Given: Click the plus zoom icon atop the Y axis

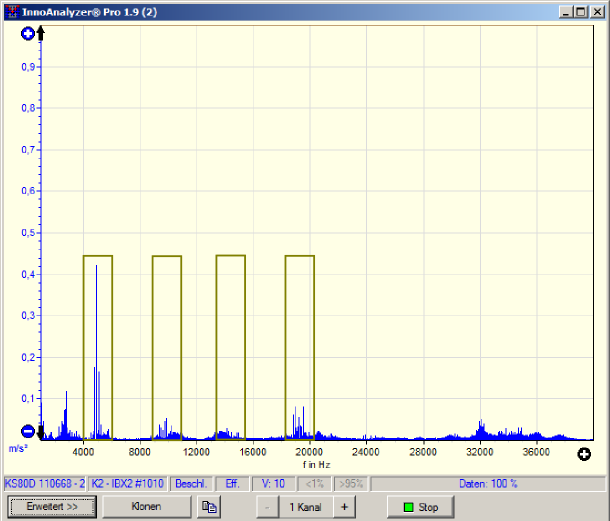Looking at the screenshot, I should (28, 34).
